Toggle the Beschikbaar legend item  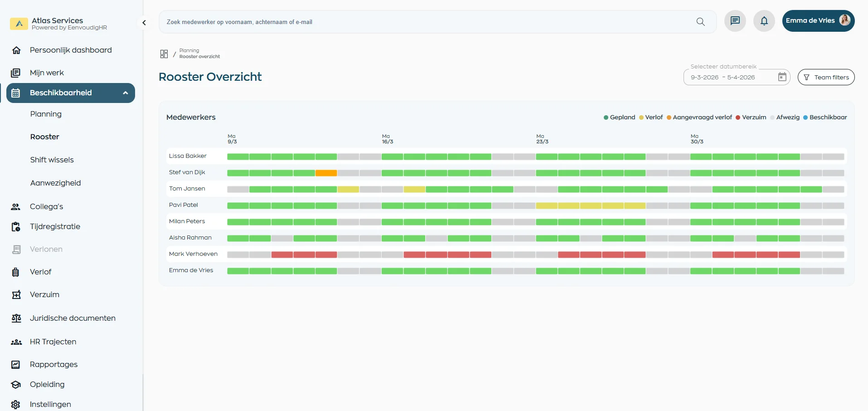click(824, 117)
